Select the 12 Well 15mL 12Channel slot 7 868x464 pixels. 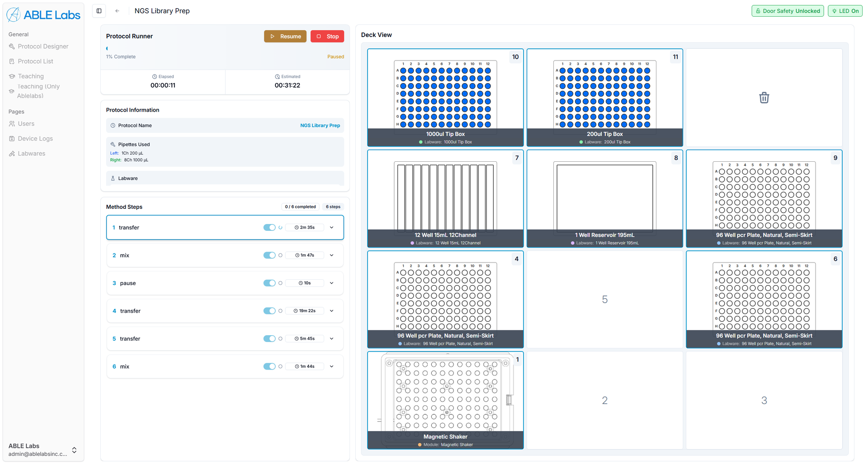click(x=445, y=199)
